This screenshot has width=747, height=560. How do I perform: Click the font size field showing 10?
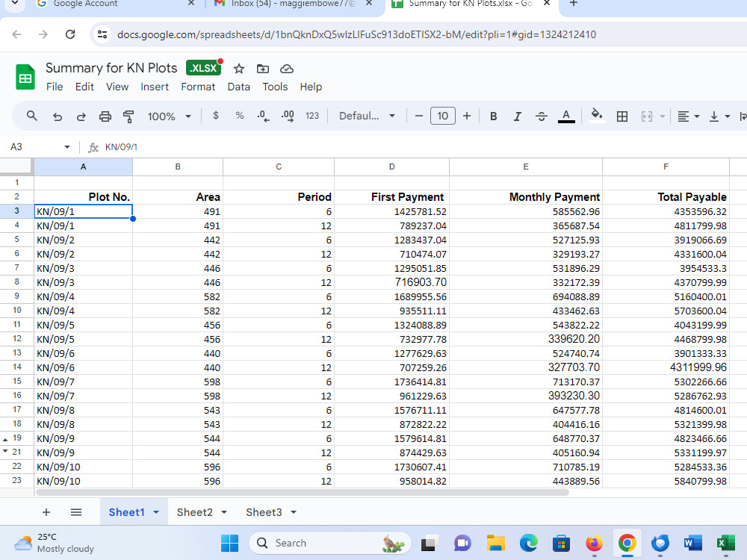tap(442, 116)
